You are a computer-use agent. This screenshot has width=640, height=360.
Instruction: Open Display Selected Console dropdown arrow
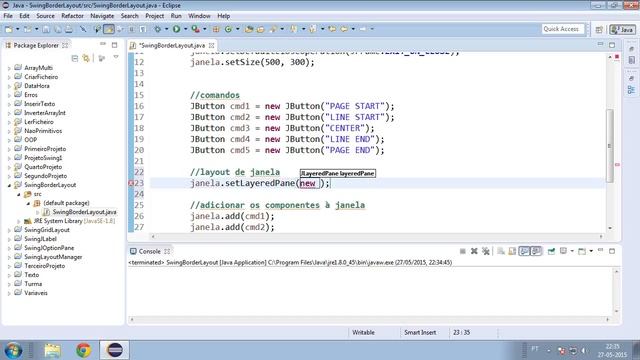(x=572, y=251)
